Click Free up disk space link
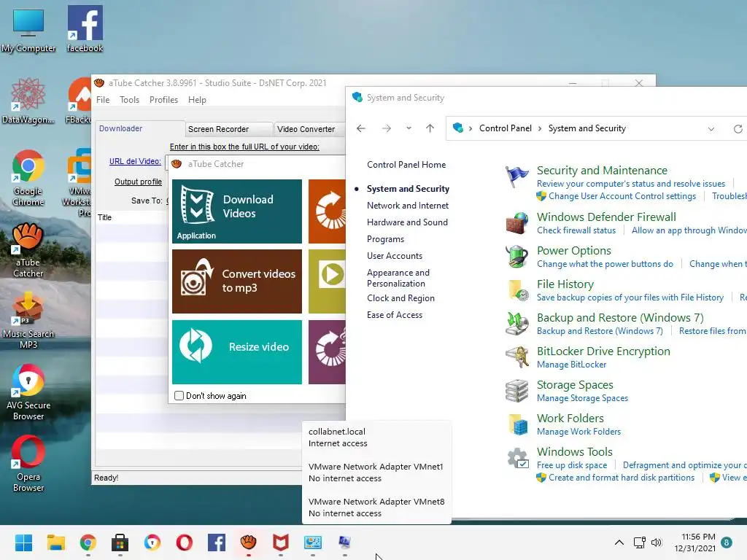The image size is (747, 560). coord(572,464)
